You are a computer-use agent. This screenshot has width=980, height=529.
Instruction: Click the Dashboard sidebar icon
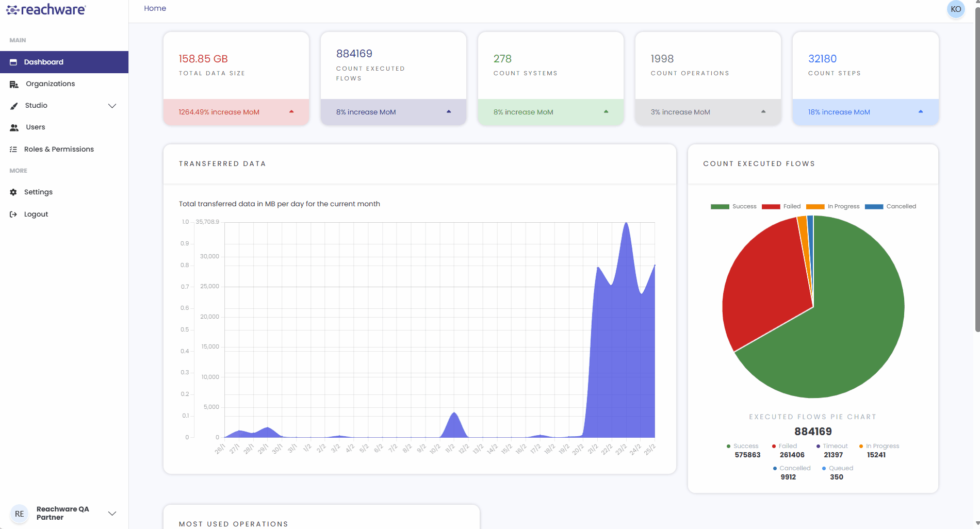click(13, 62)
